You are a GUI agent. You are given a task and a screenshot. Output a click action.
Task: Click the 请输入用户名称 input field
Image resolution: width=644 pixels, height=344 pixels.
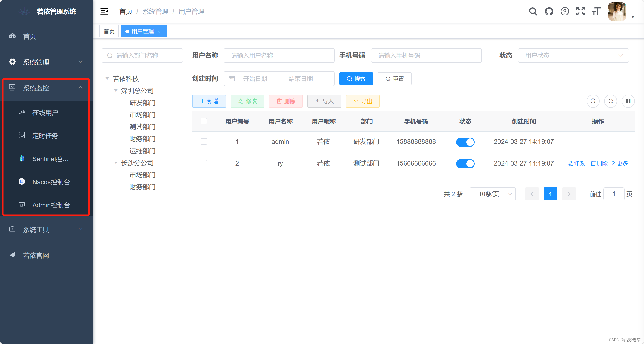click(x=279, y=55)
